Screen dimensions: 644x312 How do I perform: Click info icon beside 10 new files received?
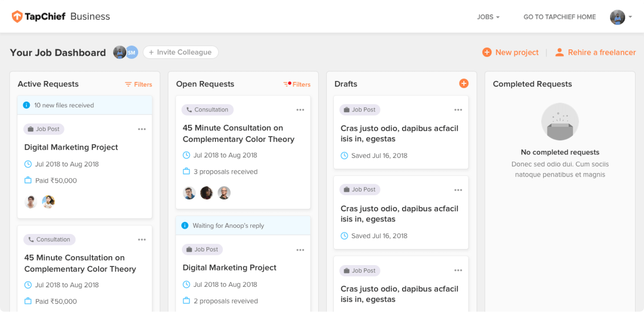tap(26, 105)
